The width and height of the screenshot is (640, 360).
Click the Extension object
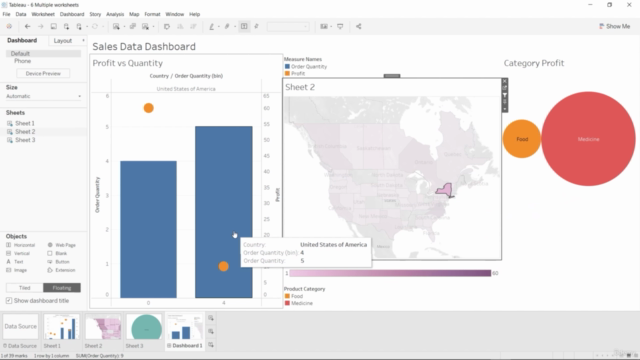pos(61,270)
